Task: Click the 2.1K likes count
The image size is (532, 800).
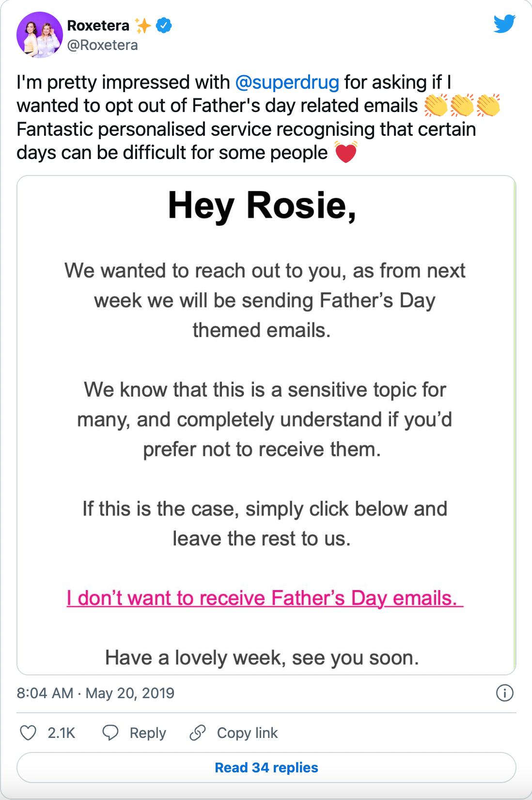Action: [62, 733]
